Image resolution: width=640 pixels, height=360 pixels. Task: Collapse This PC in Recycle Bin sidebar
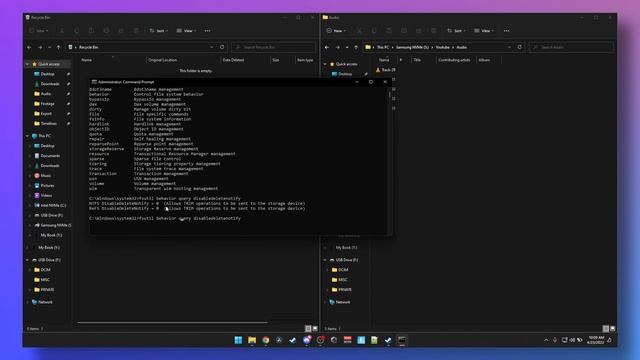click(x=28, y=136)
